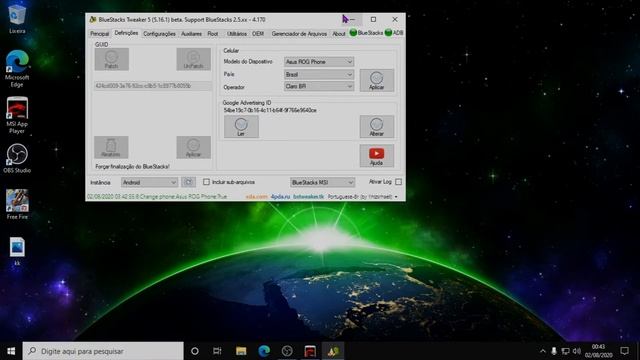This screenshot has height=360, width=640.
Task: Click the Google Advertising ID value text
Action: point(270,110)
